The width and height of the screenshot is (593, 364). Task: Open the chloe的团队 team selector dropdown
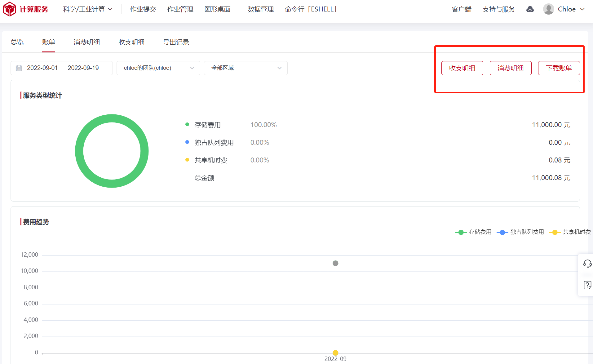(158, 68)
